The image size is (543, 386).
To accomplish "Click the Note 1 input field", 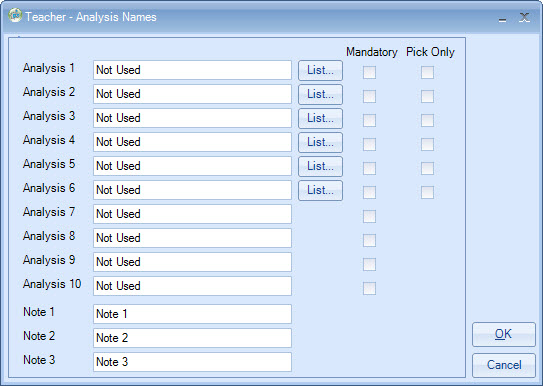I will 192,314.
